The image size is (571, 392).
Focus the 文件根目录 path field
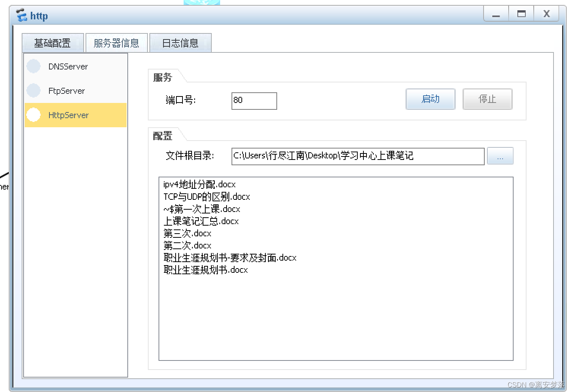pyautogui.click(x=358, y=156)
